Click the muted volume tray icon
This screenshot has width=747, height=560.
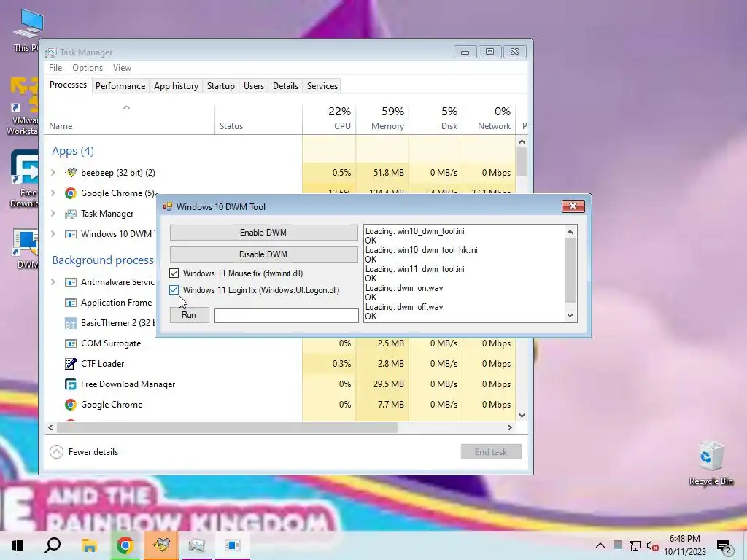[x=652, y=545]
